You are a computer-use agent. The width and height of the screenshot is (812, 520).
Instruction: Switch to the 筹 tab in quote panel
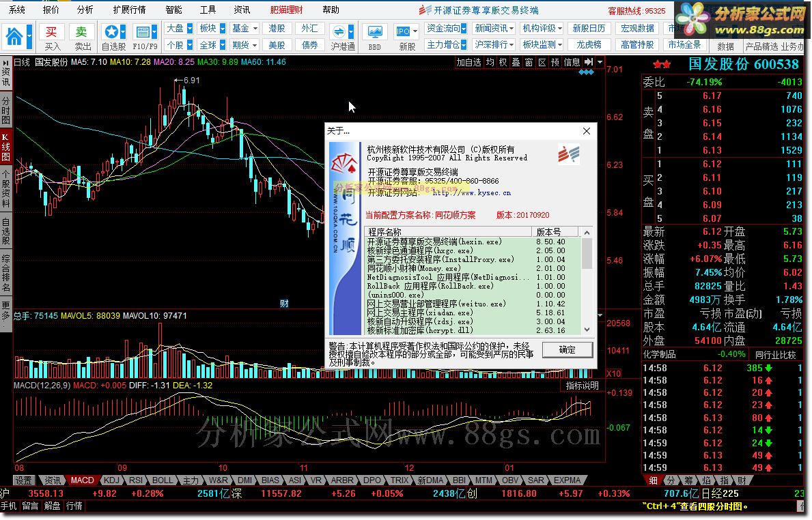(688, 480)
